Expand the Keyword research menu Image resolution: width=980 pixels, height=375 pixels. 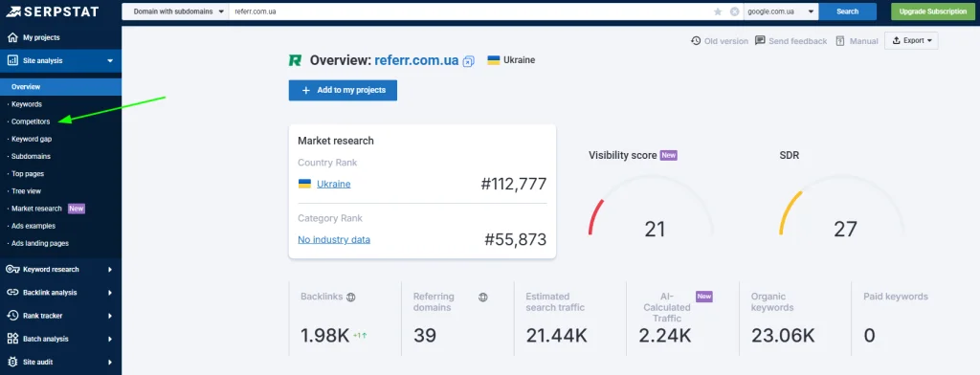pyautogui.click(x=60, y=270)
